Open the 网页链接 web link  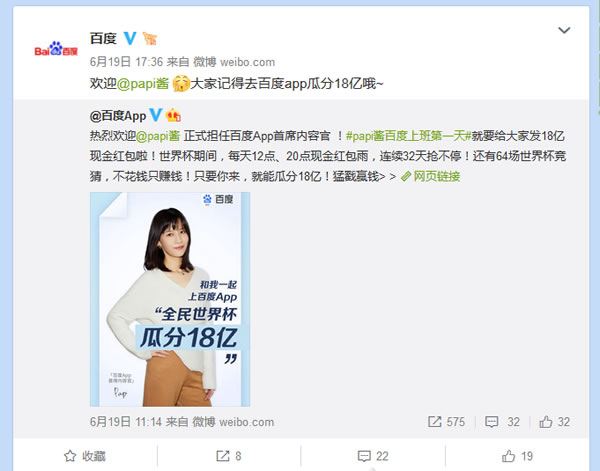(430, 176)
